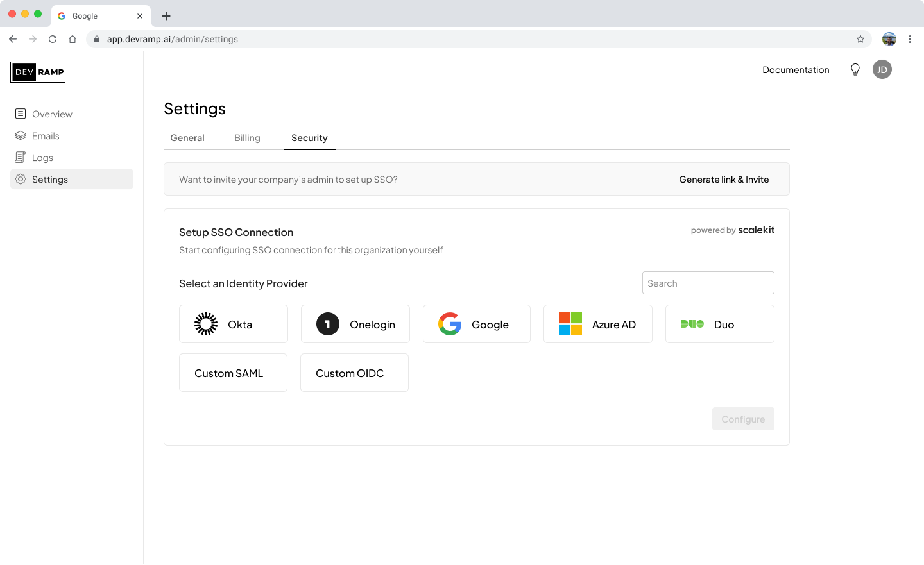This screenshot has width=924, height=565.
Task: Open the browser three-dot menu
Action: pos(910,39)
